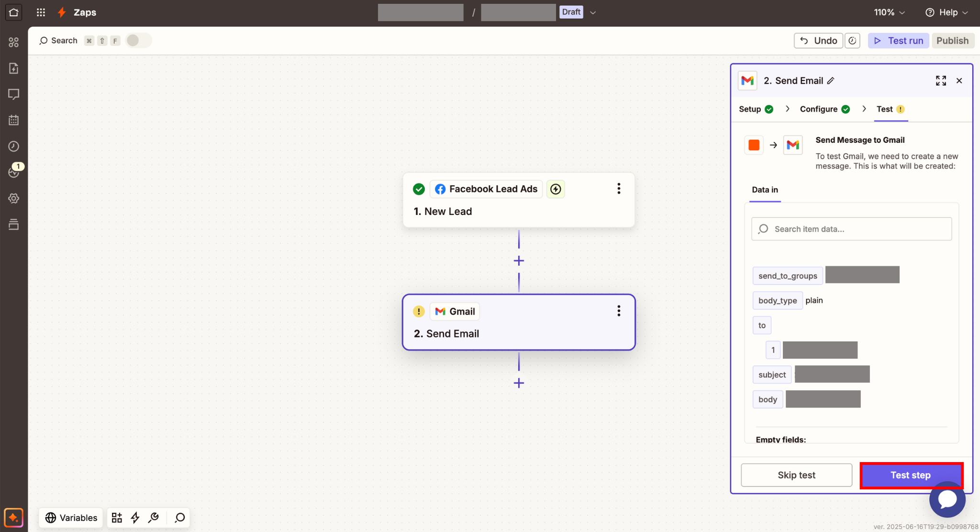The image size is (980, 532).
Task: Focus the Search item data field
Action: (x=851, y=229)
